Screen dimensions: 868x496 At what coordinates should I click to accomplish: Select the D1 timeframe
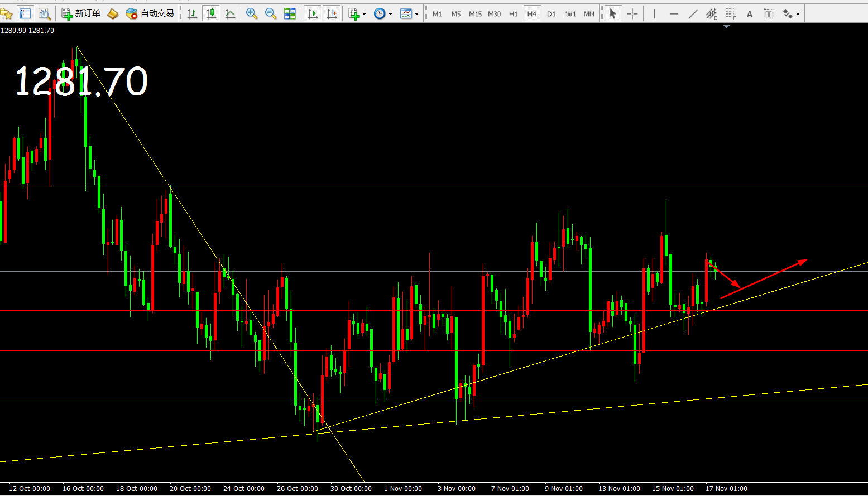pos(552,14)
